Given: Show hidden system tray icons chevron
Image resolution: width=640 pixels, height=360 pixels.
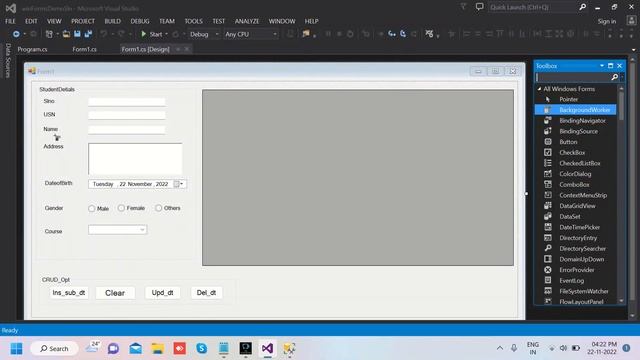Looking at the screenshot, I should [500, 348].
